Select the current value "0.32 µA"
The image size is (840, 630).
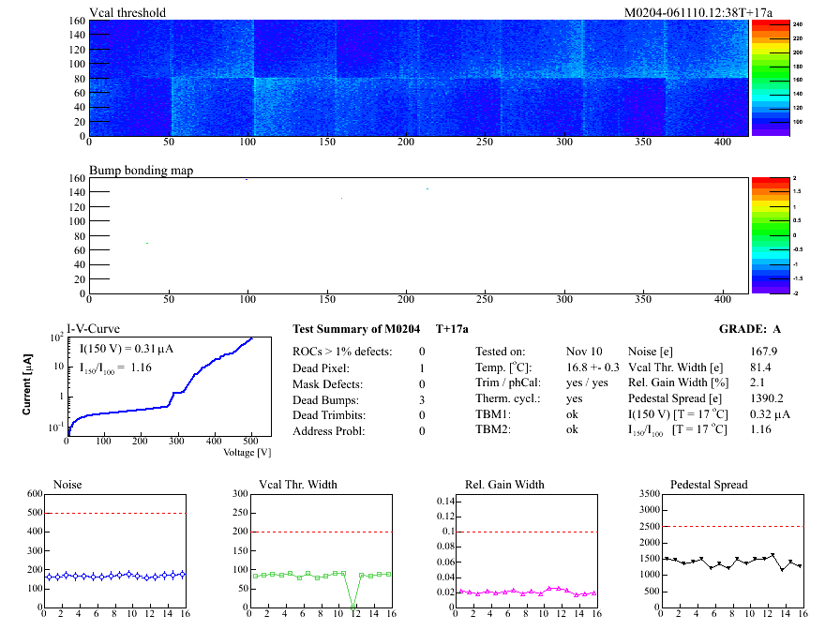click(x=770, y=414)
